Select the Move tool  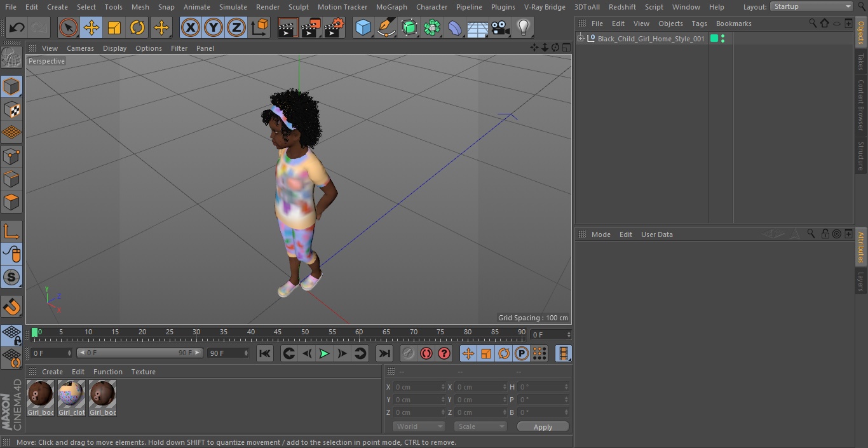(x=91, y=27)
